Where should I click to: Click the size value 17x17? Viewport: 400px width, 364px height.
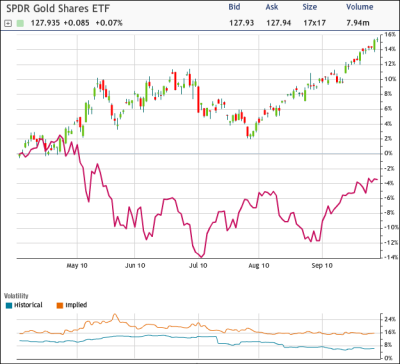[x=314, y=23]
